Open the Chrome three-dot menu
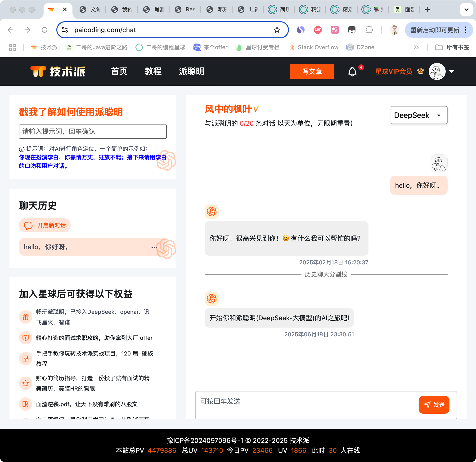The height and width of the screenshot is (462, 476). 466,30
